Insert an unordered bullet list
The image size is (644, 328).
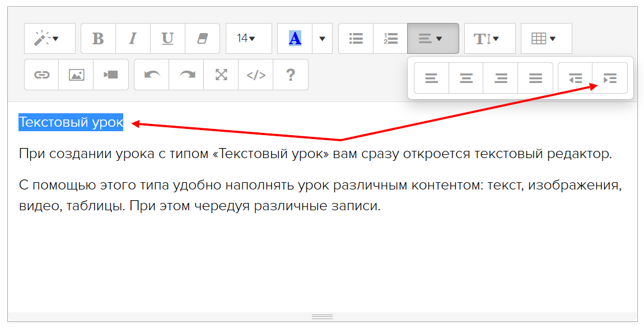click(x=356, y=39)
